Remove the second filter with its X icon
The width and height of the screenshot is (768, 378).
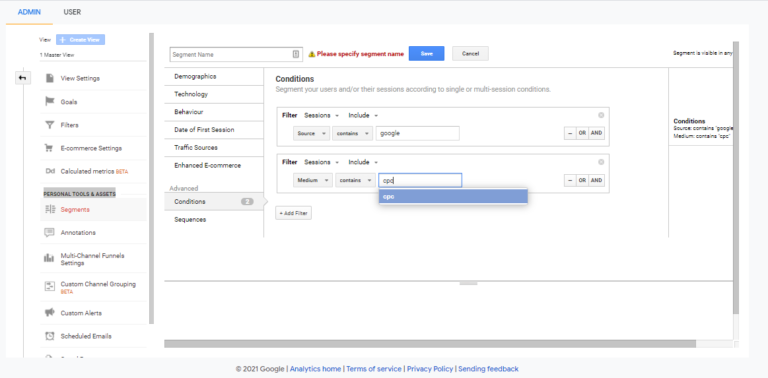[601, 162]
